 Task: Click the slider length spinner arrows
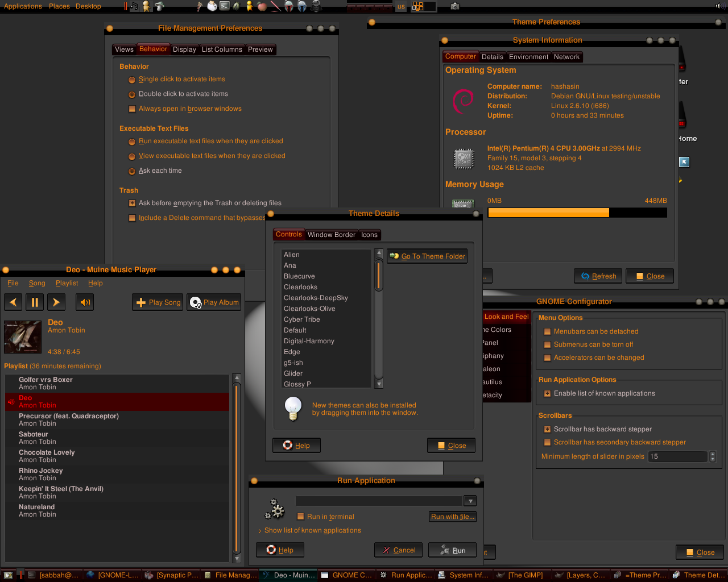pos(712,457)
